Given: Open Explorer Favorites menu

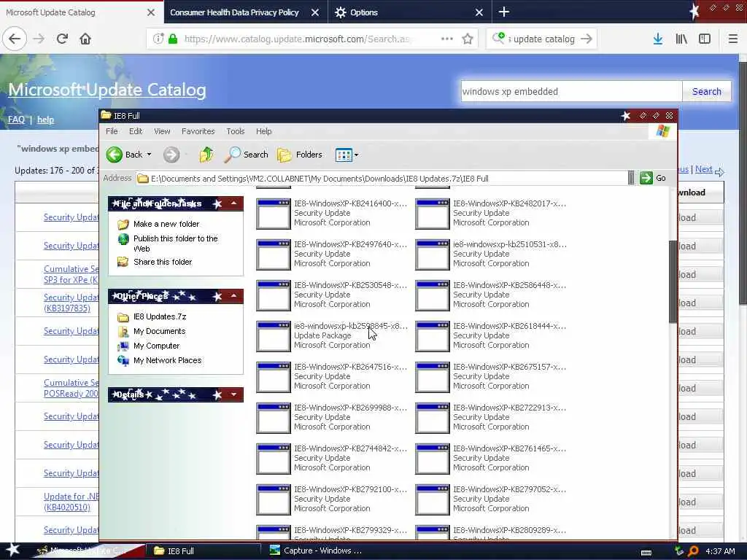Looking at the screenshot, I should 198,131.
